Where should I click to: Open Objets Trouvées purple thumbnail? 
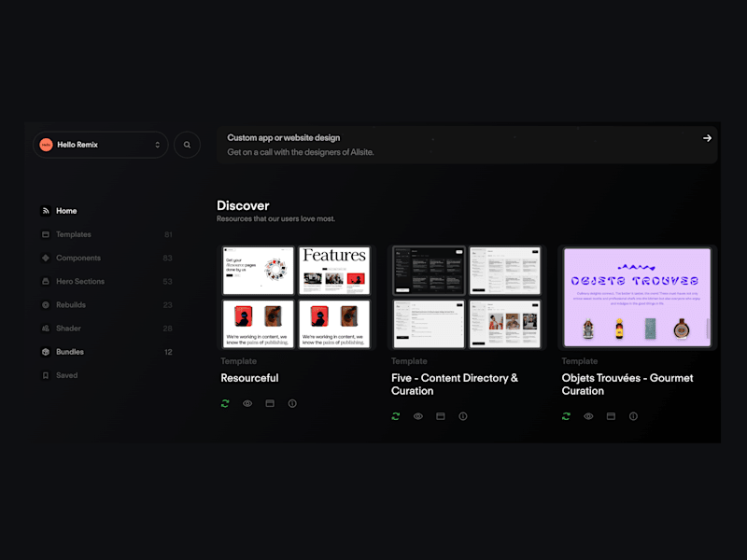click(x=638, y=298)
